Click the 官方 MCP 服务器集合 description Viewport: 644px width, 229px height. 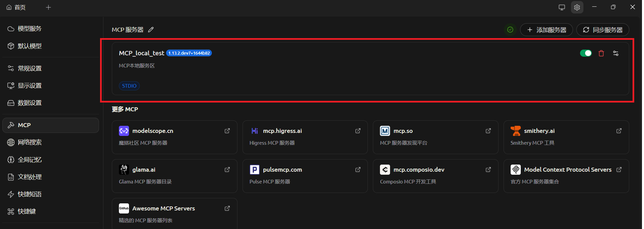[x=535, y=182]
